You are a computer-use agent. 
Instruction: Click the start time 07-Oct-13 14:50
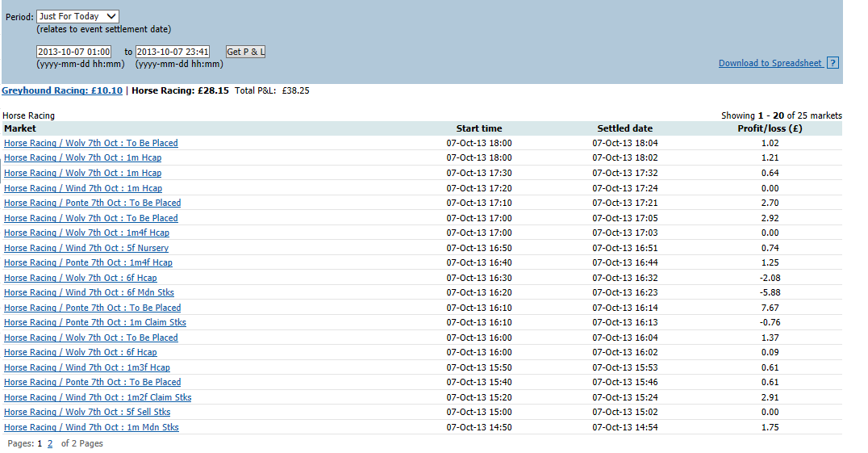[x=479, y=427]
